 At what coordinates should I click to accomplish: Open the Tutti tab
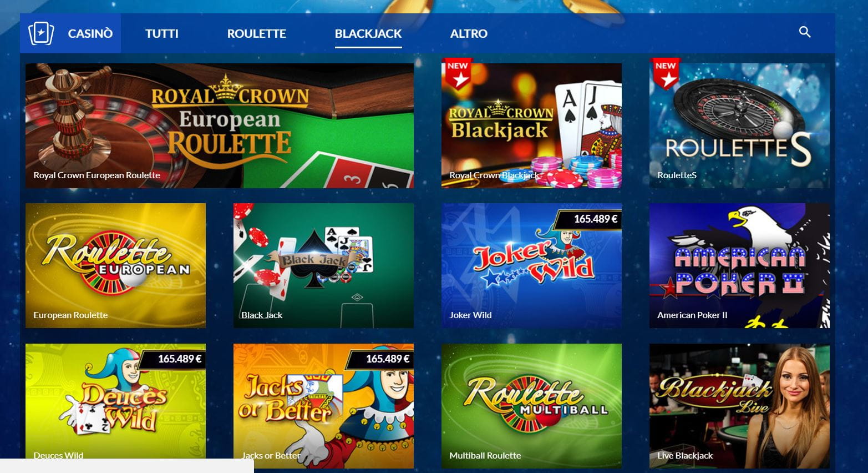162,33
